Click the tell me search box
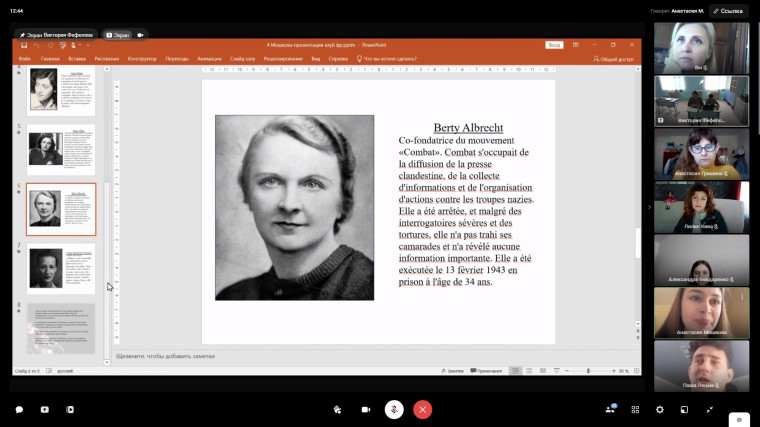This screenshot has width=760, height=427. pos(387,59)
